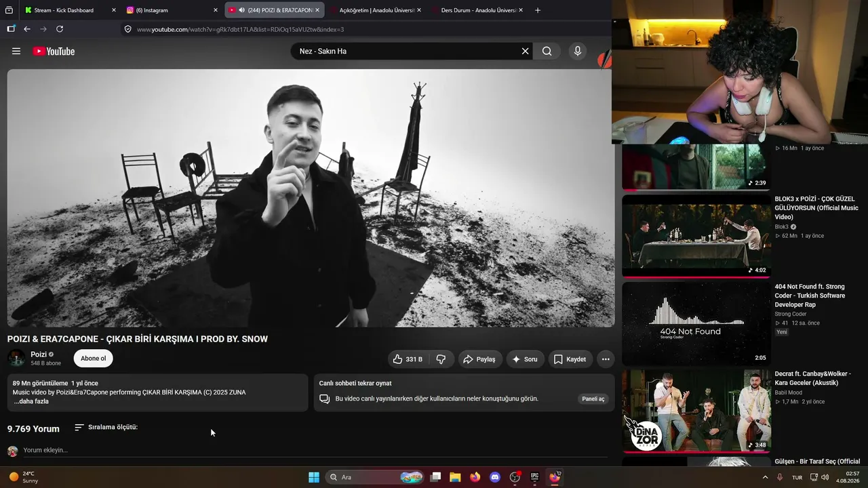Open File Explorer from the taskbar
The height and width of the screenshot is (488, 868).
click(455, 477)
